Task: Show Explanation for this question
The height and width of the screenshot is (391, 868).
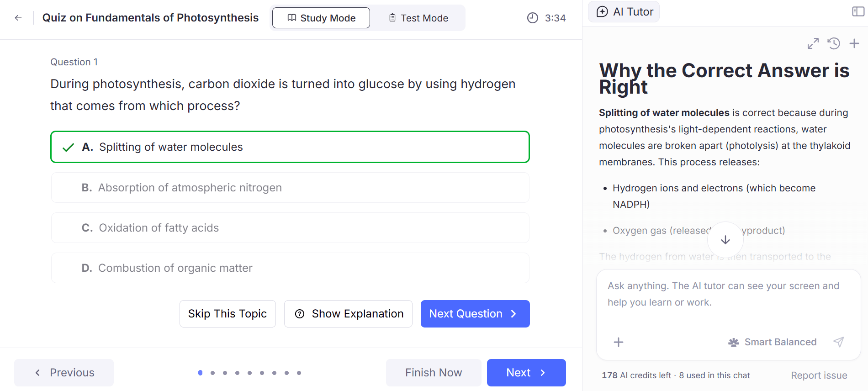Action: [348, 314]
